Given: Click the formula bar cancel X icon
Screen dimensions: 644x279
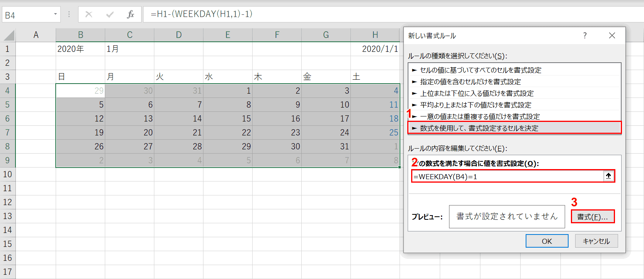Looking at the screenshot, I should [89, 15].
